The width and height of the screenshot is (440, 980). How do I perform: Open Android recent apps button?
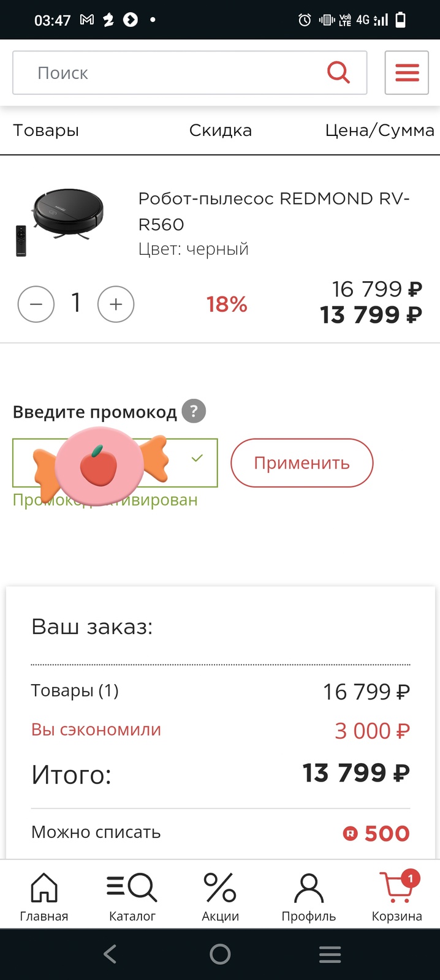click(330, 954)
